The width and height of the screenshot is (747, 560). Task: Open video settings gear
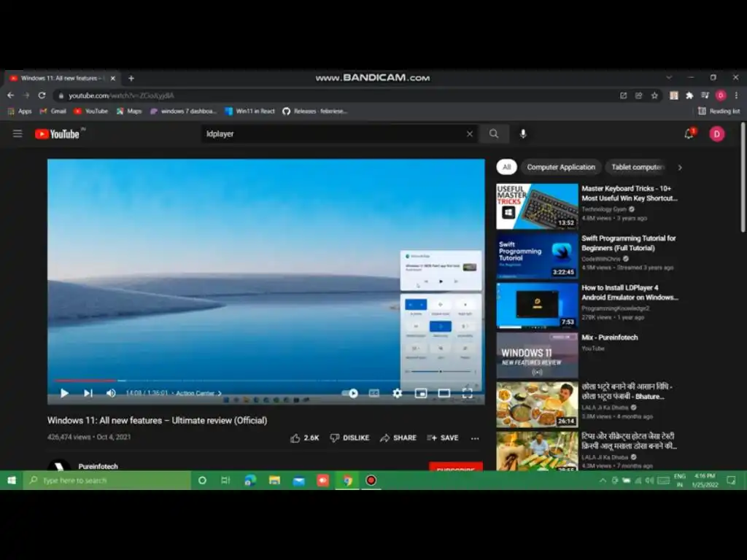tap(397, 393)
